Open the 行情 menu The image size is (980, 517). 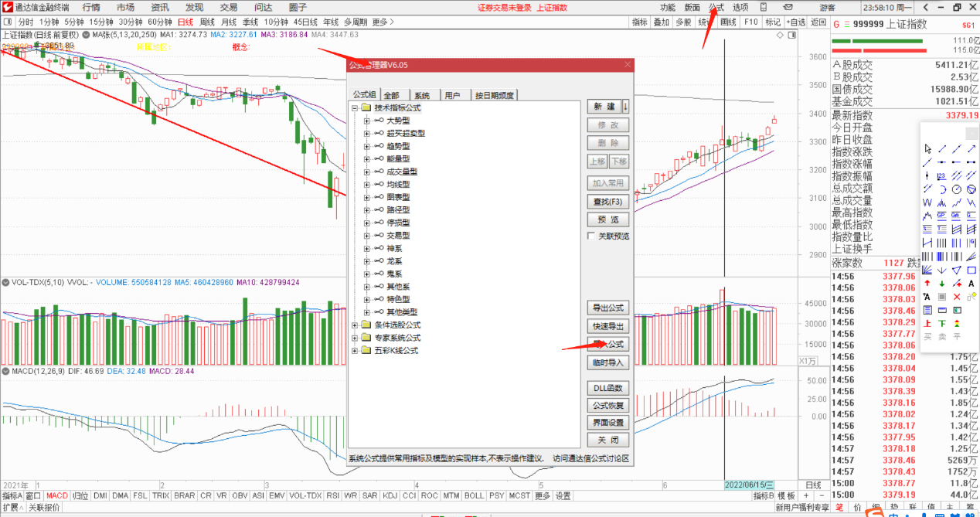coord(91,7)
